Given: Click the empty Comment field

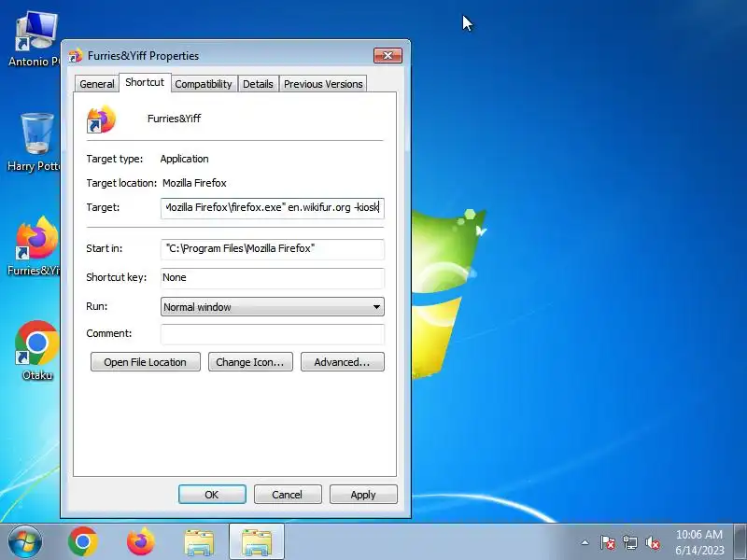Looking at the screenshot, I should coord(273,334).
